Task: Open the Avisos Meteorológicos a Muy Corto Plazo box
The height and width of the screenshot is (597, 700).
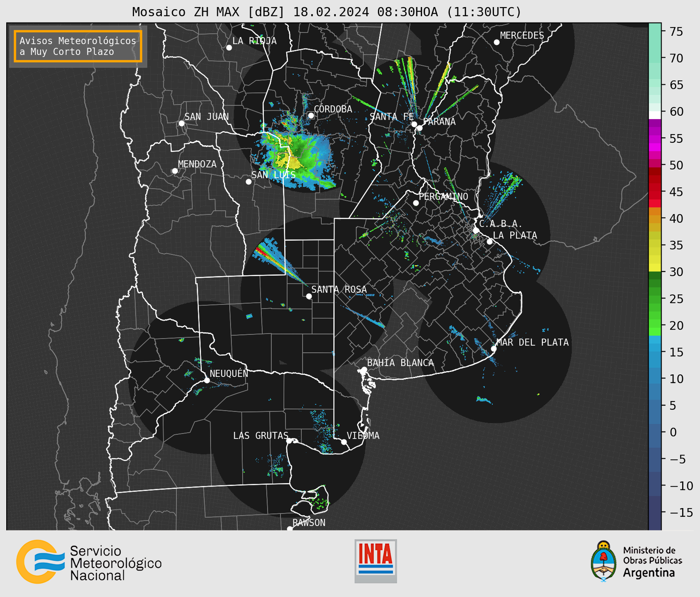Action: pyautogui.click(x=78, y=46)
